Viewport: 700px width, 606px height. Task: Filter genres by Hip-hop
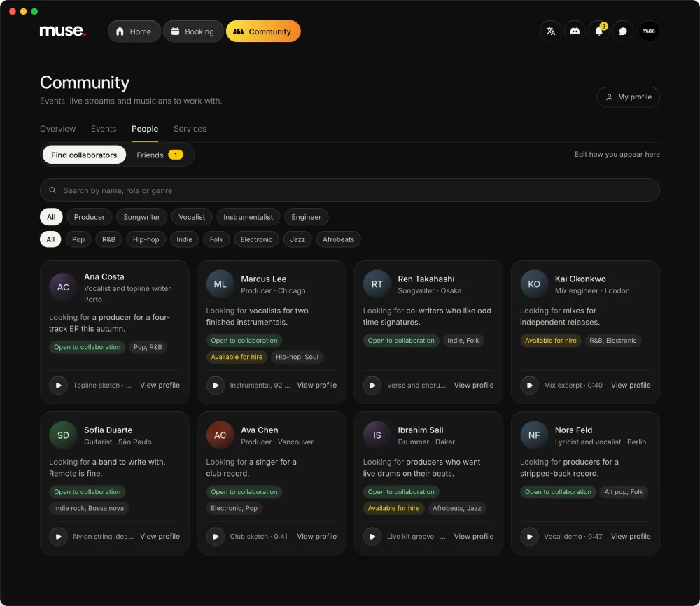(x=146, y=239)
